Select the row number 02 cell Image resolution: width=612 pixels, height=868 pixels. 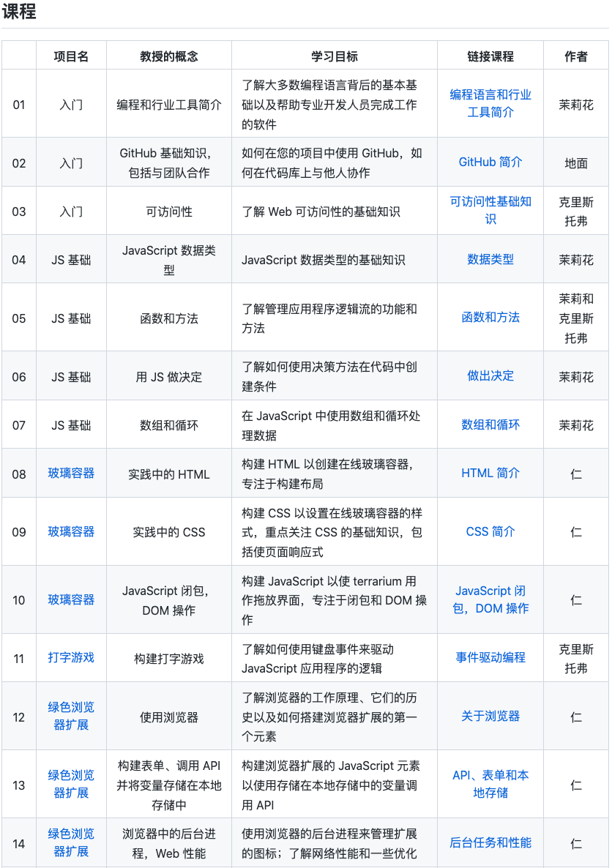click(19, 163)
